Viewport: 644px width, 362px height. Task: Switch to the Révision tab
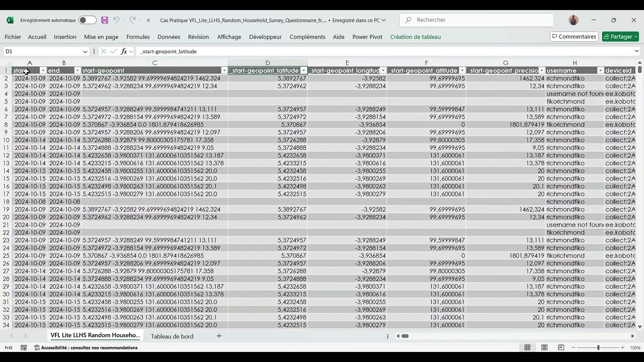(198, 37)
